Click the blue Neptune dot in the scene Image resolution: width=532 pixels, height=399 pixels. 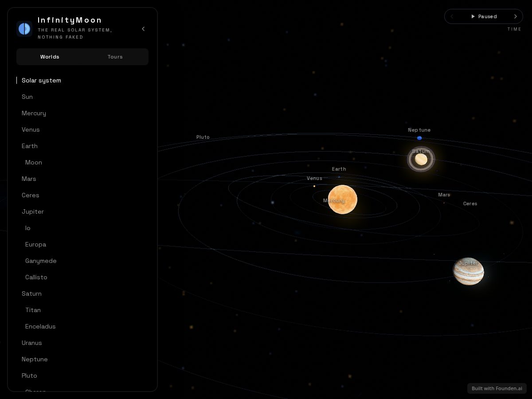[x=419, y=138]
